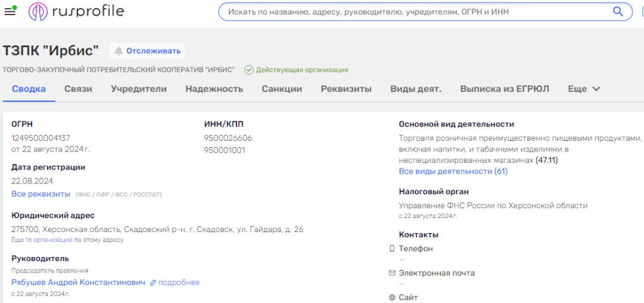
Task: Open Рябушев Андрей Константинович profile link
Action: click(x=78, y=282)
